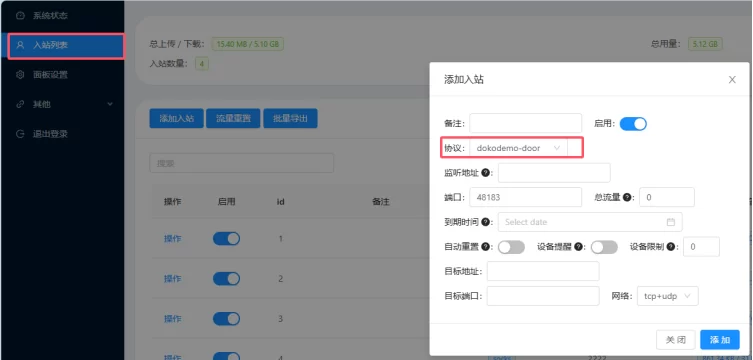753x360 pixels.
Task: Toggle the 启用 switch for row 1
Action: (x=226, y=239)
